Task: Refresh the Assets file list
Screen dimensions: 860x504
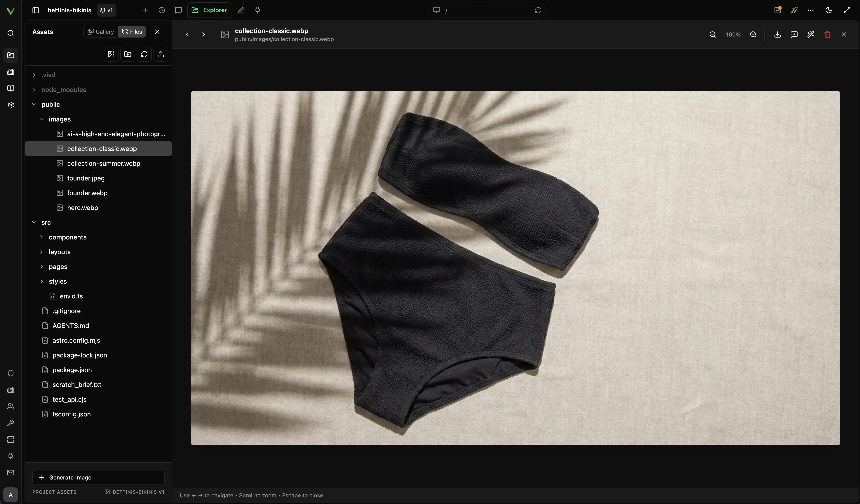Action: point(144,54)
